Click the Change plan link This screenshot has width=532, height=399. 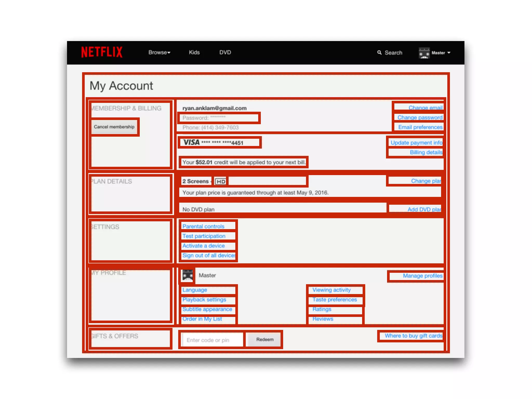point(426,181)
